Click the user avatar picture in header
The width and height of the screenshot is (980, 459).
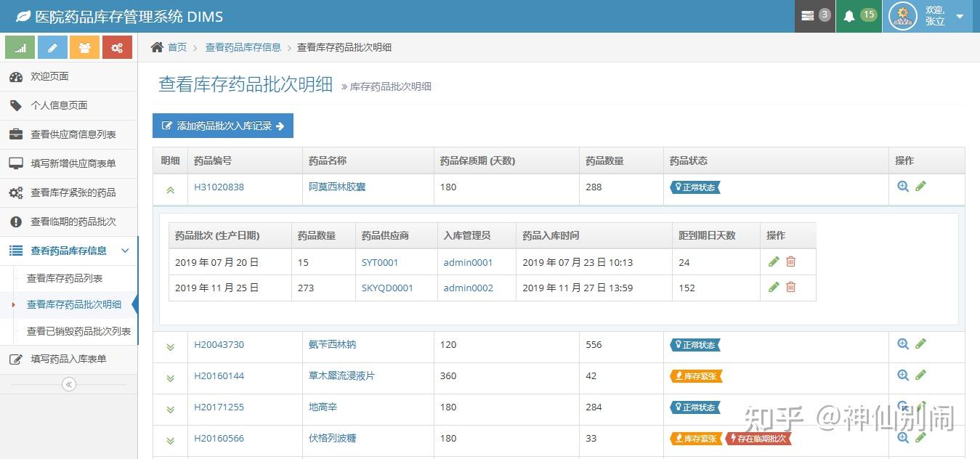(903, 16)
